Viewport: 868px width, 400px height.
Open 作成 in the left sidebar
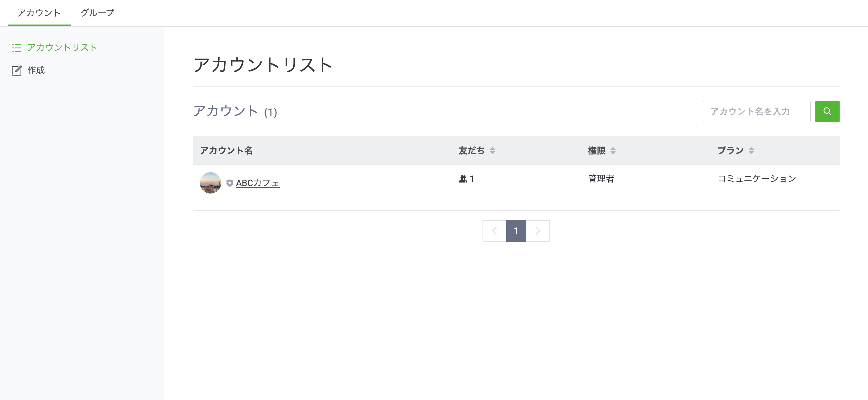tap(36, 70)
